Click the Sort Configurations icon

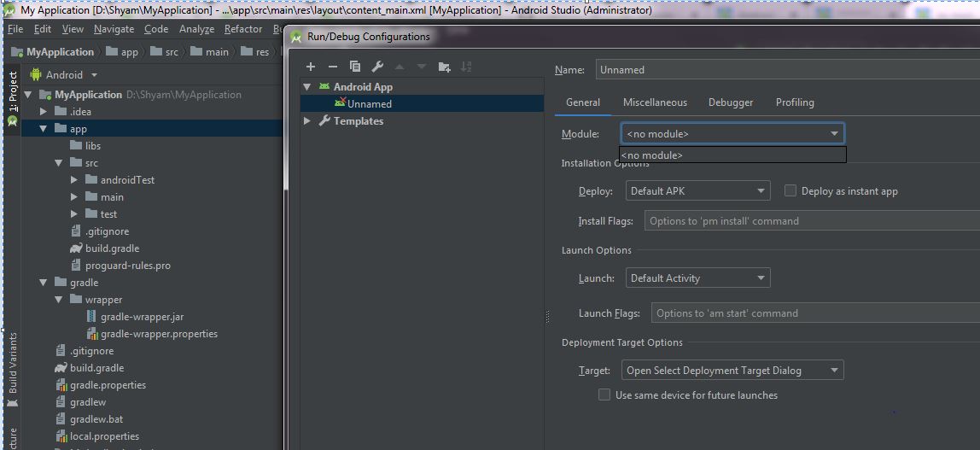466,67
